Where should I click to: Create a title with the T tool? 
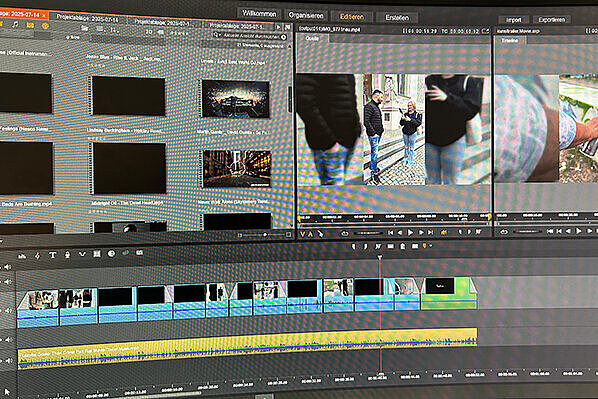pos(52,255)
